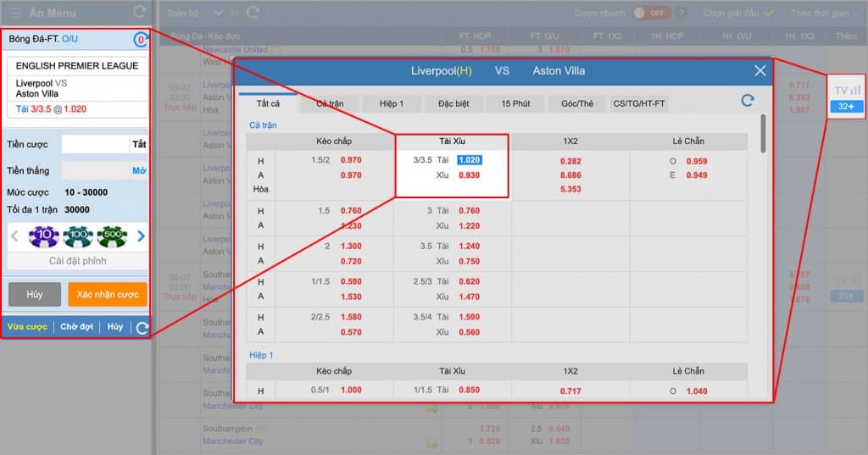The width and height of the screenshot is (868, 455).
Task: Close the Liverpool vs Aston Villa popup
Action: [x=759, y=71]
